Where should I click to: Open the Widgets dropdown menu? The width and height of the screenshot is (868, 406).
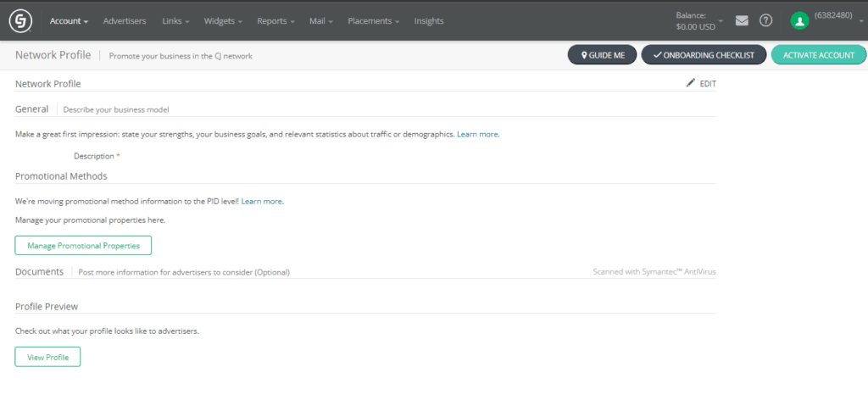(x=223, y=21)
